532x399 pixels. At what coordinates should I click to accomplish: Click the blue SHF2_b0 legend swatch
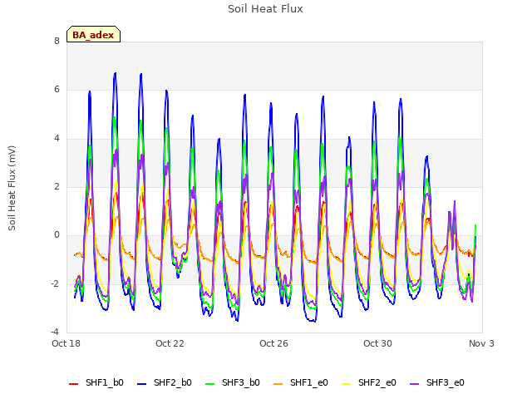(142, 384)
